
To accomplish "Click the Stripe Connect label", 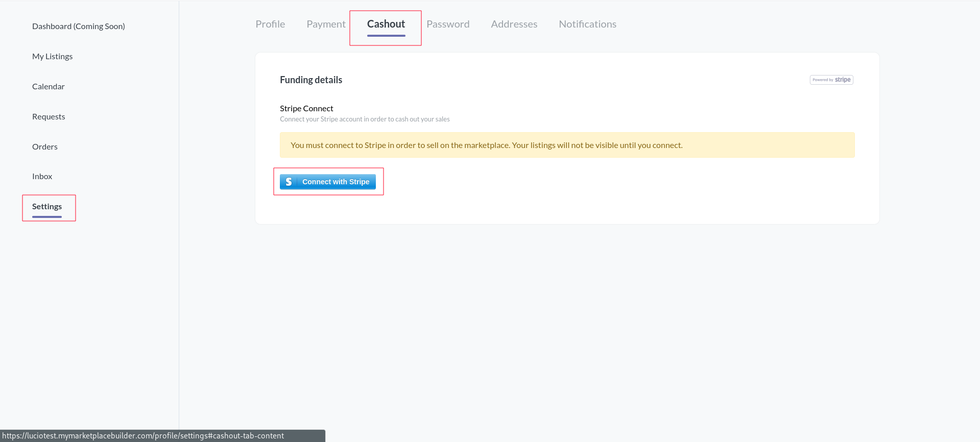I will pos(306,108).
